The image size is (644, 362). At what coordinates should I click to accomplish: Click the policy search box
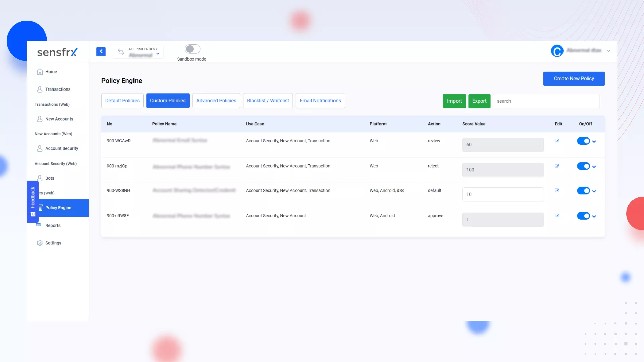(546, 101)
